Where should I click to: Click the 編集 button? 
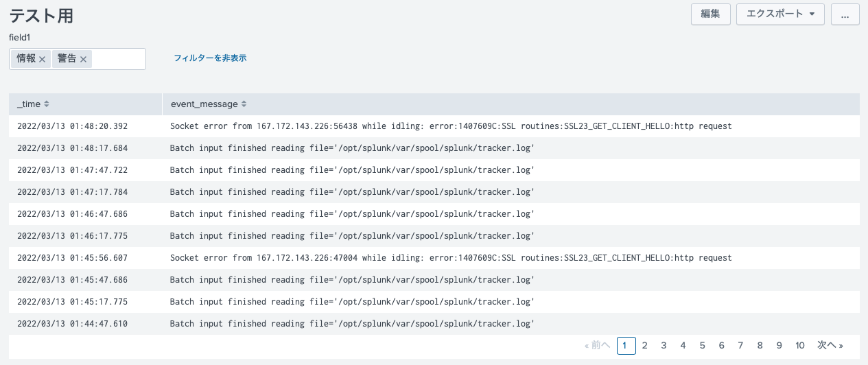710,14
